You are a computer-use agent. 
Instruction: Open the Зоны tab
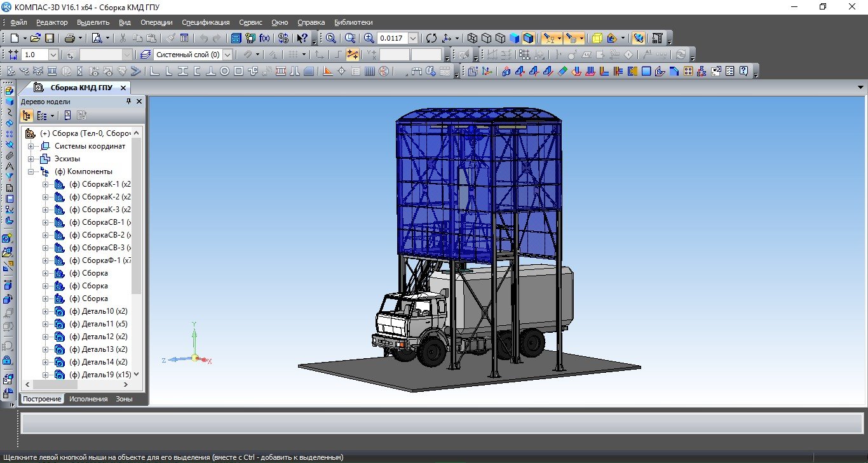point(124,399)
